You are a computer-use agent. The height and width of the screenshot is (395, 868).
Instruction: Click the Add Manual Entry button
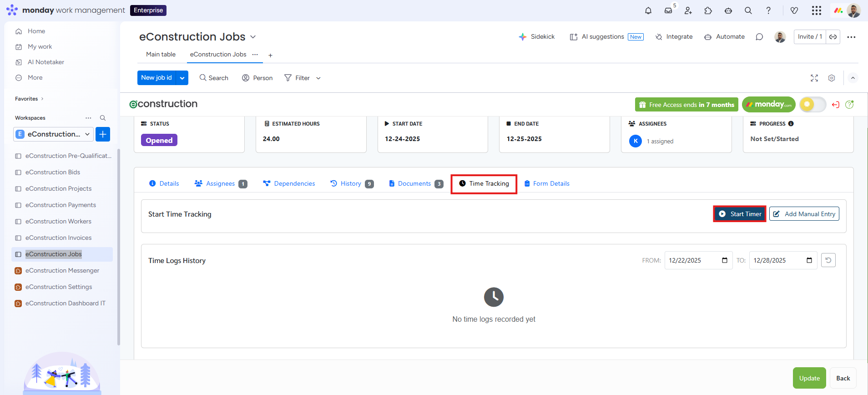(804, 214)
